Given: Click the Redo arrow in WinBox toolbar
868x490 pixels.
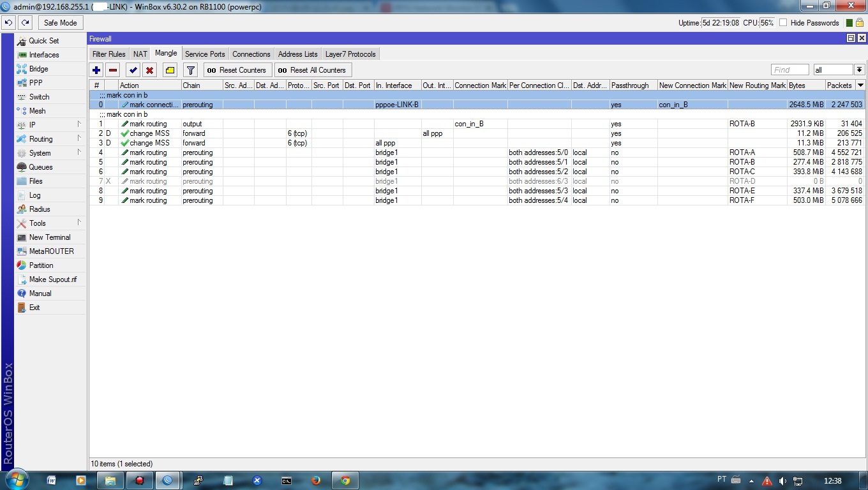Looking at the screenshot, I should pos(25,22).
